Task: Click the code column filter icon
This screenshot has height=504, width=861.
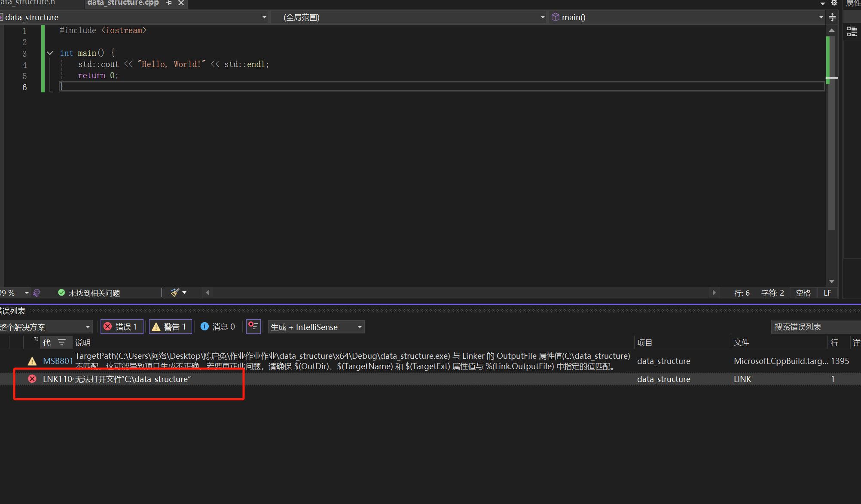Action: [62, 342]
